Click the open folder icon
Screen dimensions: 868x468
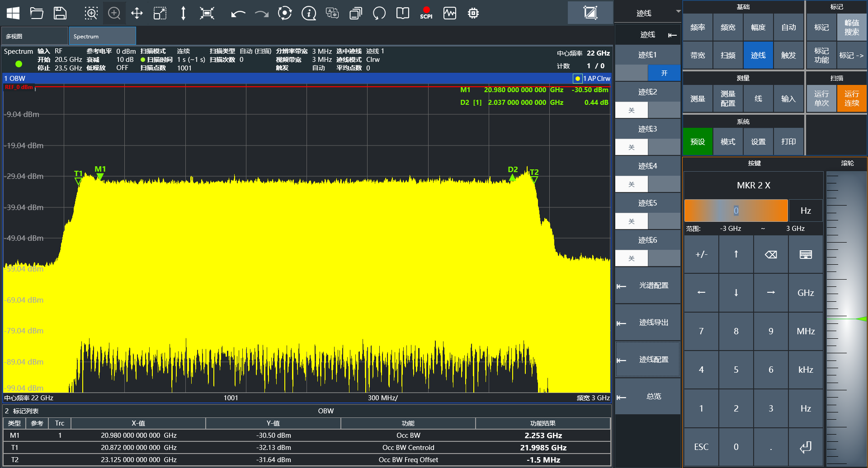pos(37,13)
